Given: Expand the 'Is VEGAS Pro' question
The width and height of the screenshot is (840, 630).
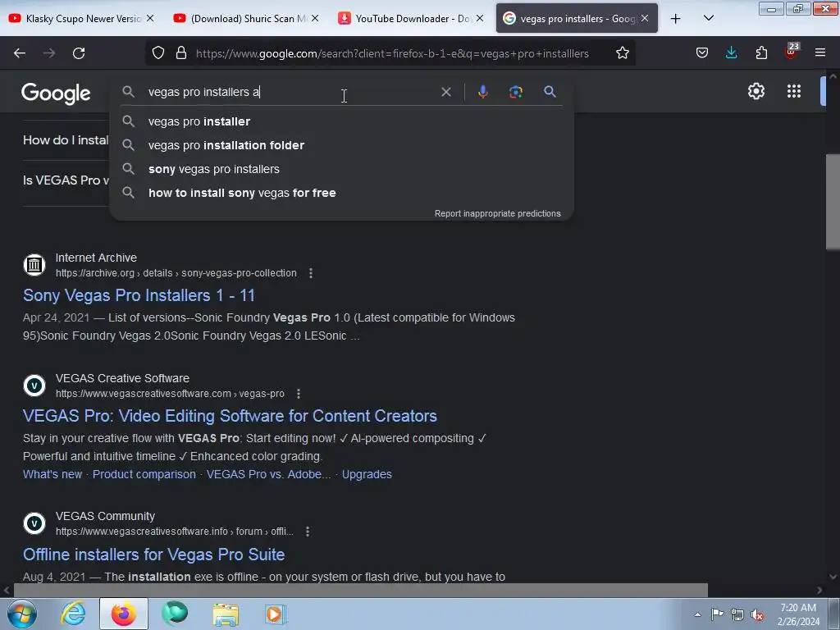Looking at the screenshot, I should [66, 180].
